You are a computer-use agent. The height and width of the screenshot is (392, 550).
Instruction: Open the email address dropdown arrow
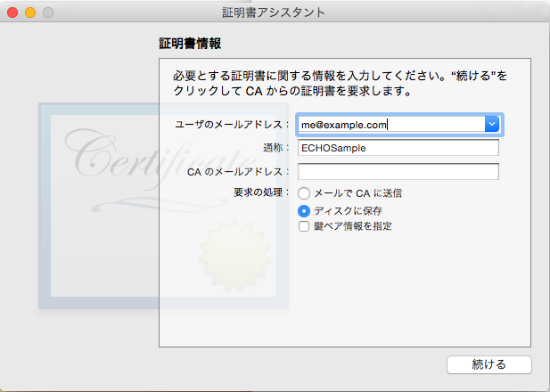tap(492, 124)
